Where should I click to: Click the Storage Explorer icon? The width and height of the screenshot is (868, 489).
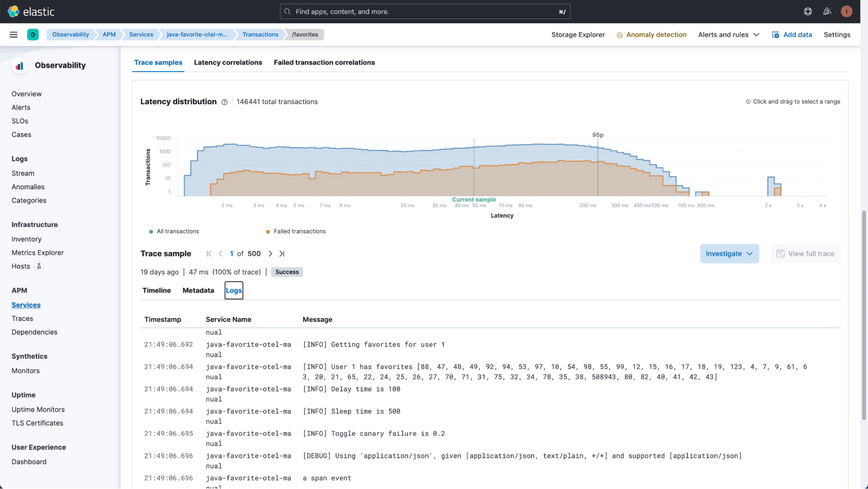tap(578, 34)
